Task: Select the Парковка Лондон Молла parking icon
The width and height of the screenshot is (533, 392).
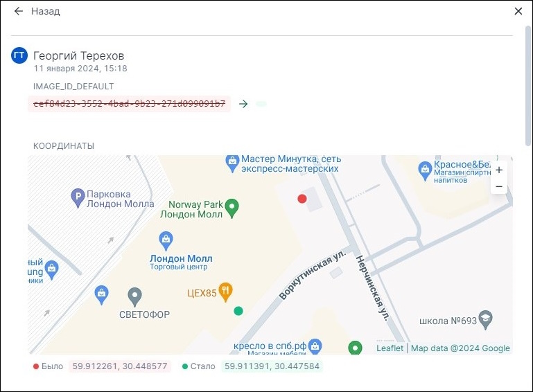Action: tap(78, 198)
